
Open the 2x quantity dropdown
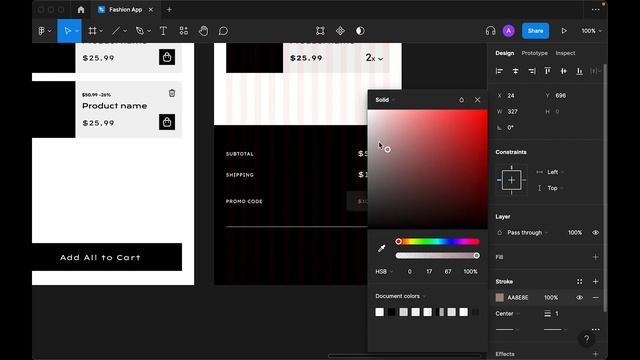click(374, 58)
